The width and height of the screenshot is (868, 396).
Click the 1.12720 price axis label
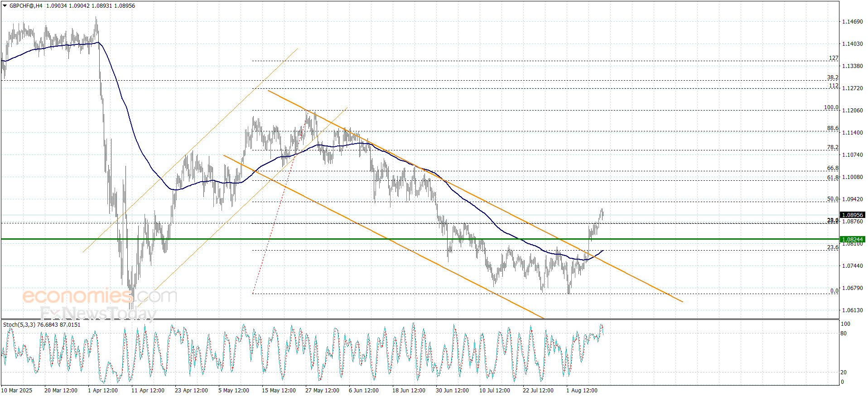tap(852, 88)
